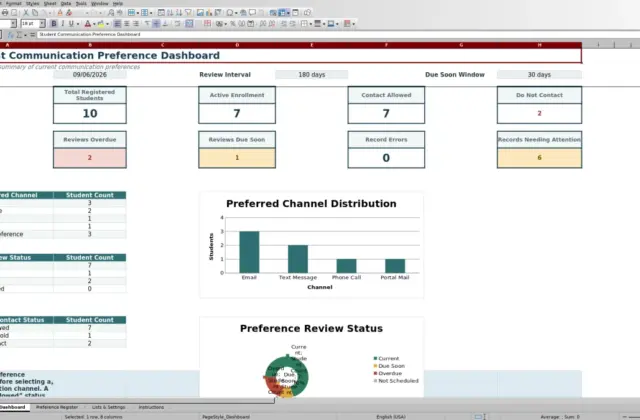This screenshot has height=420, width=640.
Task: Expand the Freeze Rows and Columns dropdown arrow
Action: pos(289,13)
